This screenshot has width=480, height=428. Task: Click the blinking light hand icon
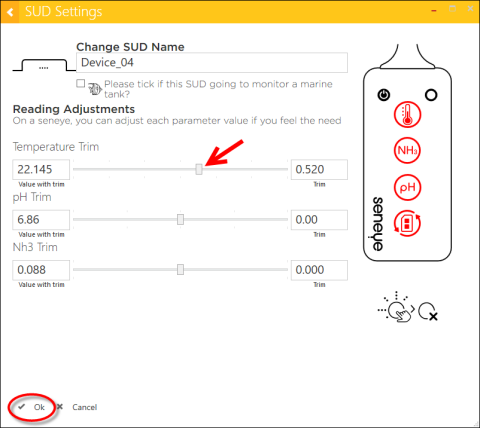tap(396, 307)
